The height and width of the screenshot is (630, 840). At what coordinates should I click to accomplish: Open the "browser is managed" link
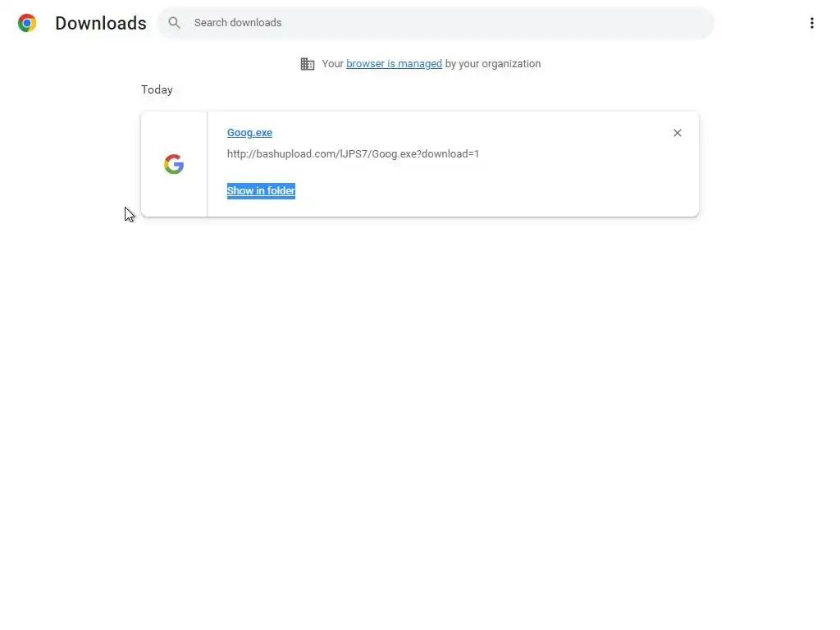pyautogui.click(x=394, y=64)
